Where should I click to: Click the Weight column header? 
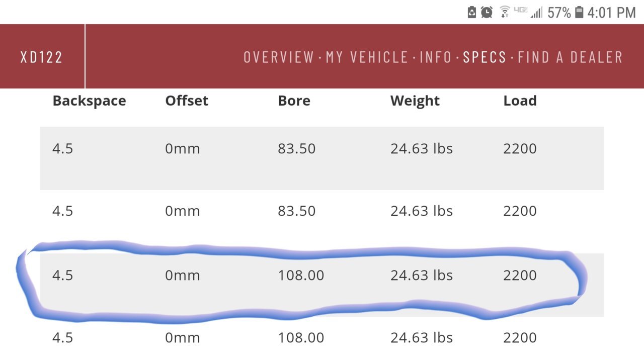click(415, 101)
